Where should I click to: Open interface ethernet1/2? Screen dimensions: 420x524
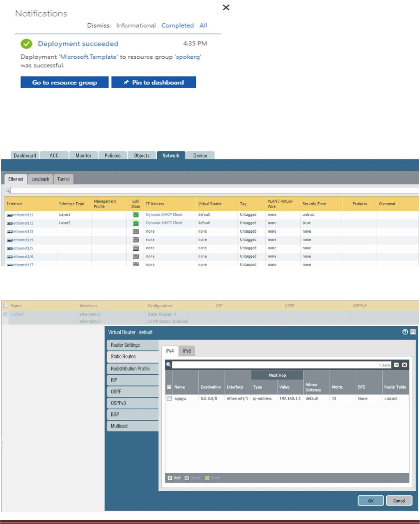point(23,223)
